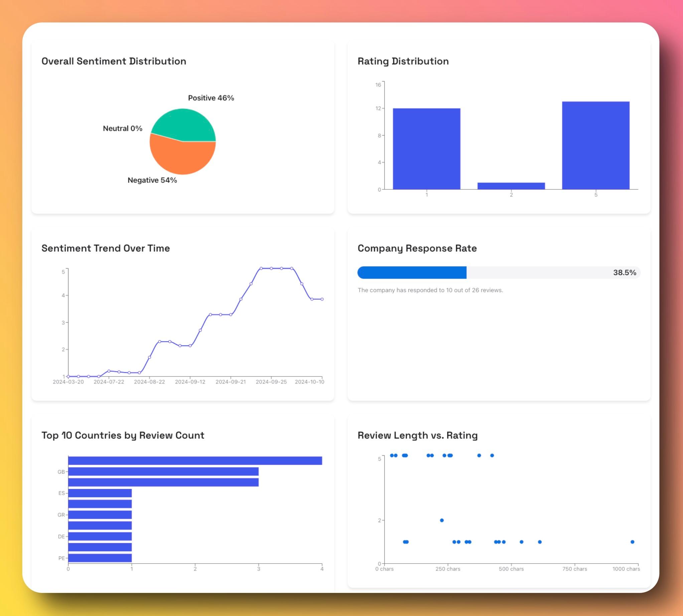
Task: Click the '1000 chars' axis label
Action: click(626, 569)
